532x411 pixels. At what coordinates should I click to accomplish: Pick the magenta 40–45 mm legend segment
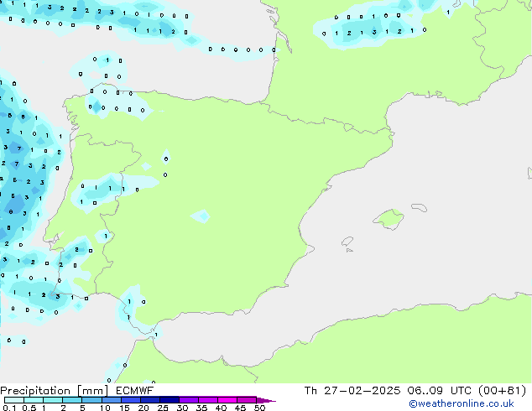(x=227, y=400)
